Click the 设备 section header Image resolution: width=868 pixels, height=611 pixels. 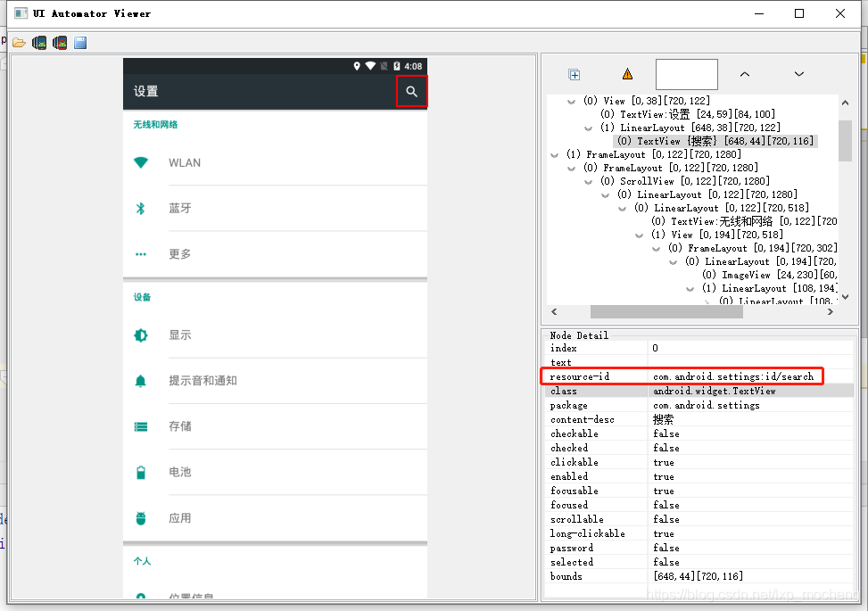point(142,297)
